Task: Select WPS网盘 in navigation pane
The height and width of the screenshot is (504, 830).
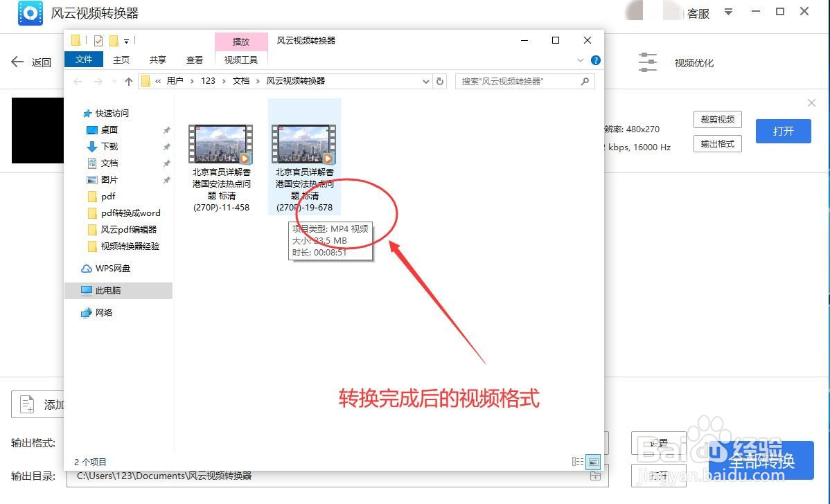Action: tap(113, 268)
